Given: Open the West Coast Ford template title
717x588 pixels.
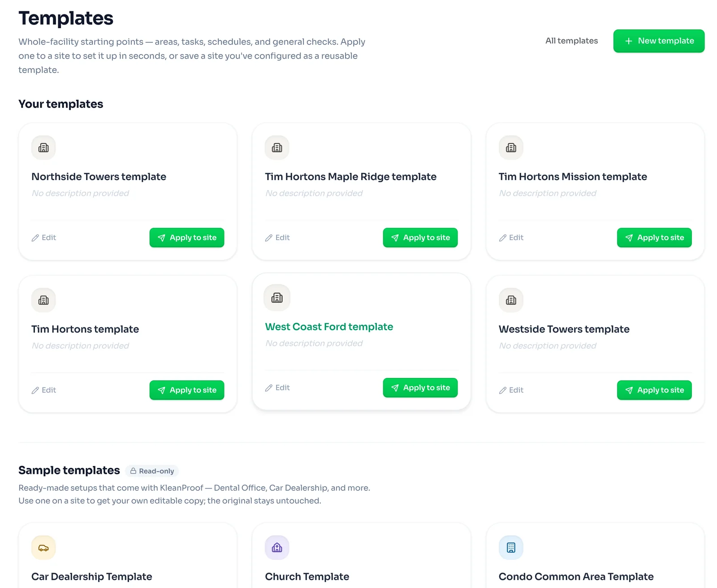Looking at the screenshot, I should (x=329, y=327).
